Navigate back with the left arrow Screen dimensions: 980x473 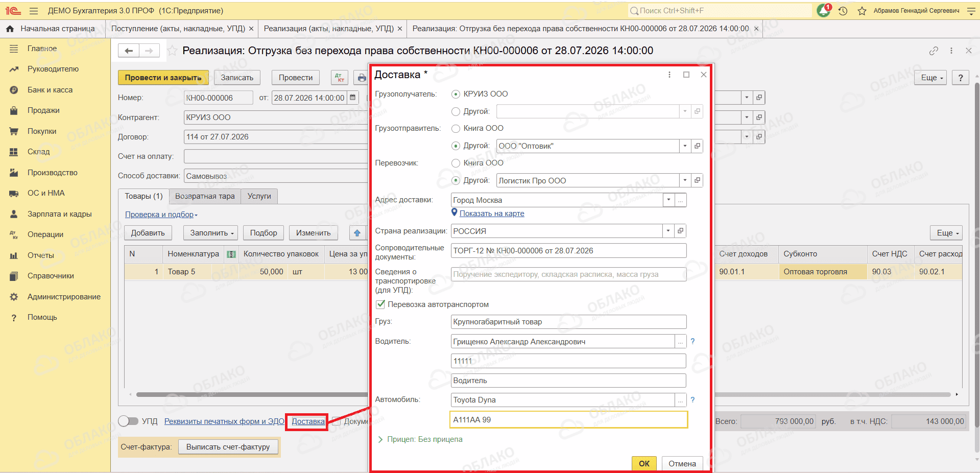point(129,51)
